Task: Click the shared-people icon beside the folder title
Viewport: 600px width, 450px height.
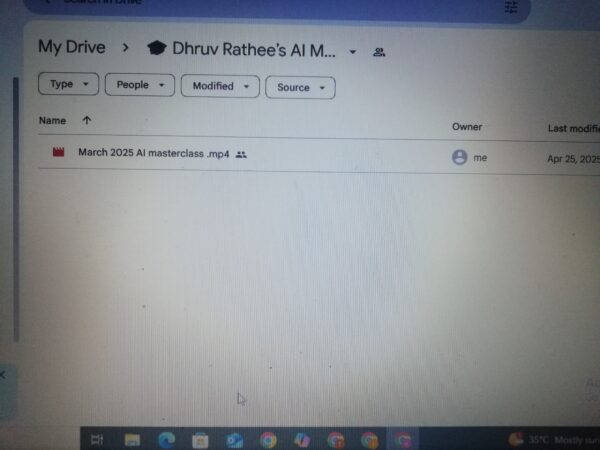Action: 379,52
